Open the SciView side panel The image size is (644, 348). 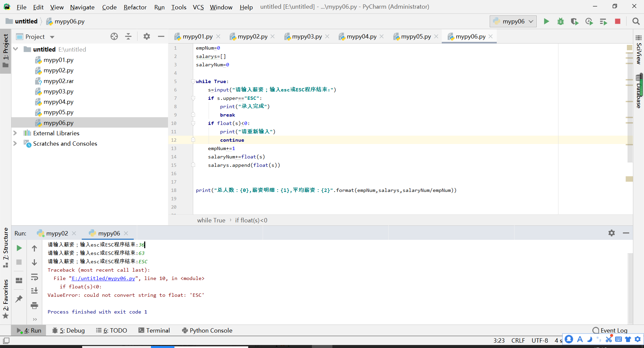[x=639, y=50]
